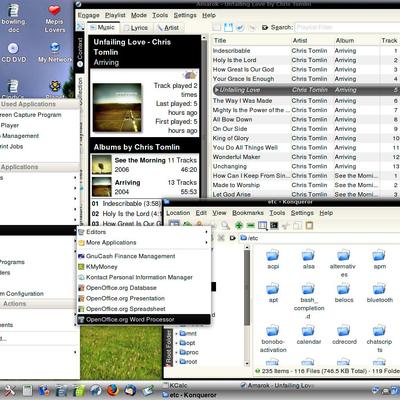The width and height of the screenshot is (400, 400).
Task: Click the Root Folder vertical sidebar tab
Action: (169, 348)
